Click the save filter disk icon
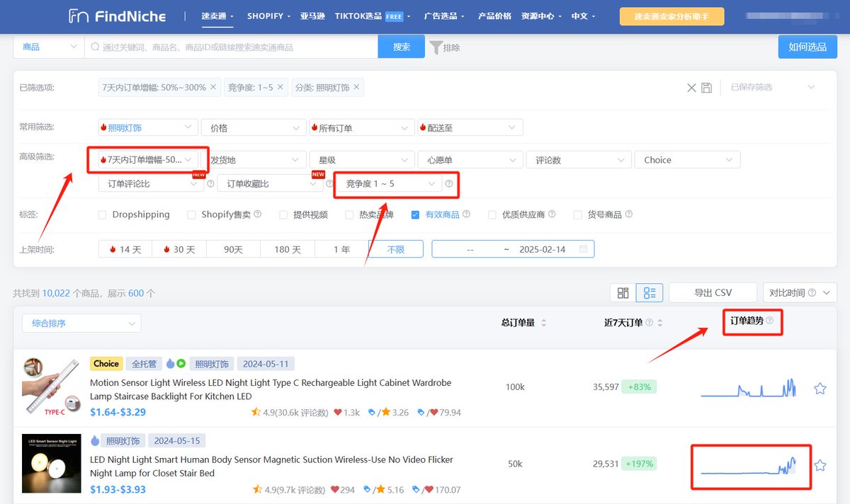This screenshot has height=504, width=850. pyautogui.click(x=705, y=87)
